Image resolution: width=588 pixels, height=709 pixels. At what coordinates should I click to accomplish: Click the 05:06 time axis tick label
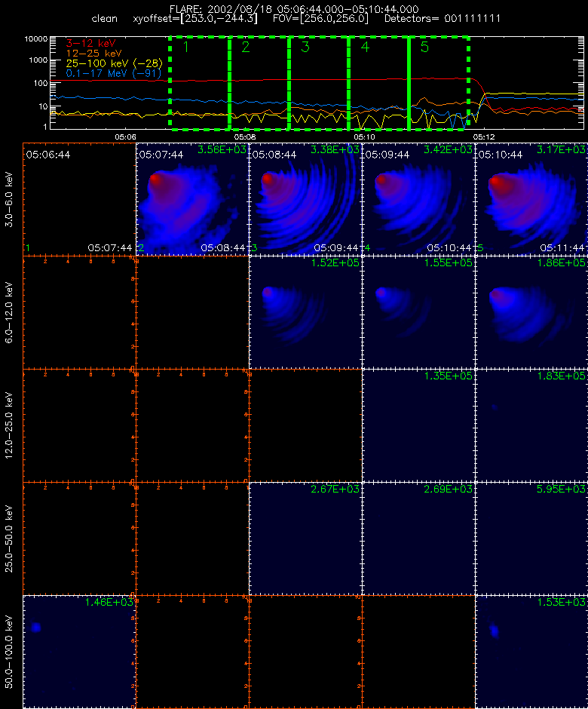click(125, 137)
